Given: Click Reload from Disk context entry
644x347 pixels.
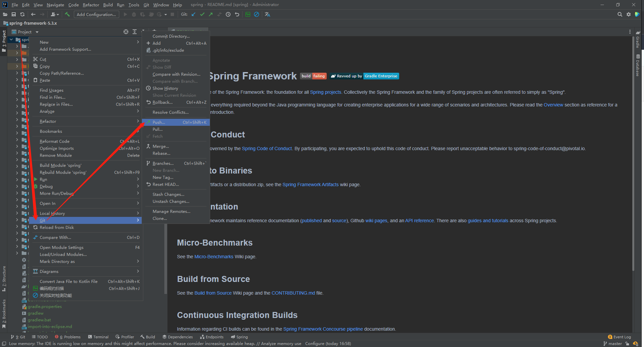Looking at the screenshot, I should click(x=86, y=227).
